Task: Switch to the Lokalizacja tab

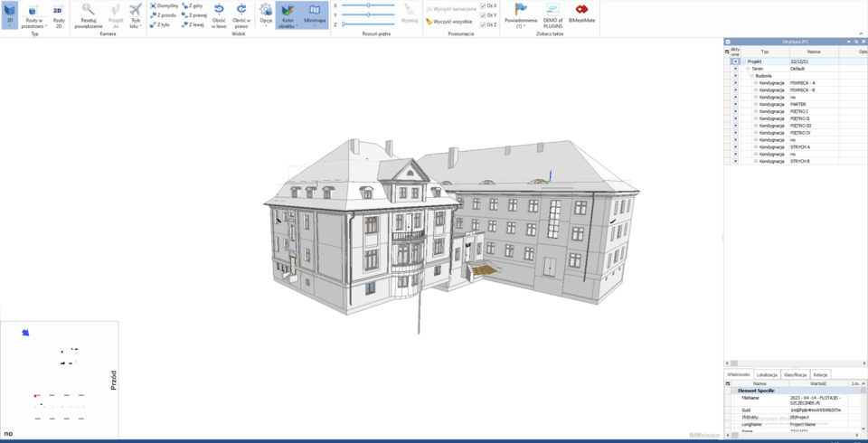Action: 767,374
